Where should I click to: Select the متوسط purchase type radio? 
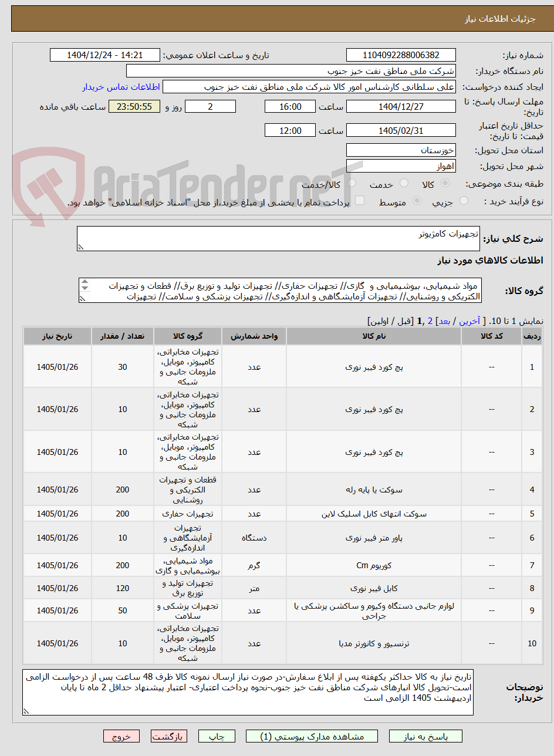click(417, 201)
